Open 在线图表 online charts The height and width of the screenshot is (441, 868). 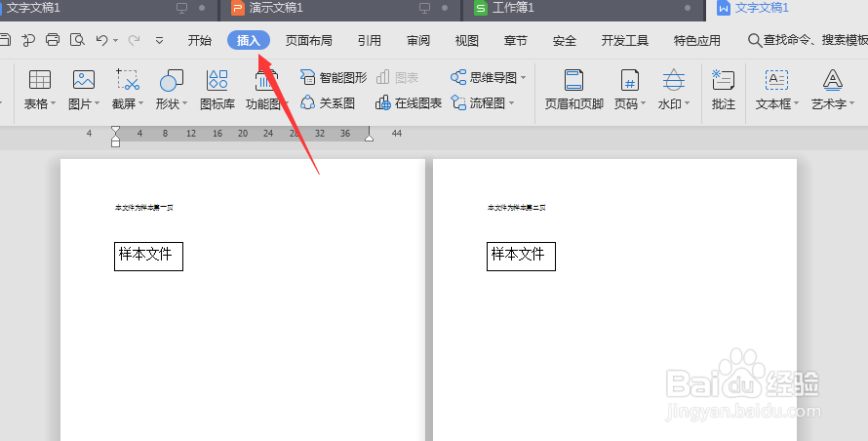tap(409, 103)
